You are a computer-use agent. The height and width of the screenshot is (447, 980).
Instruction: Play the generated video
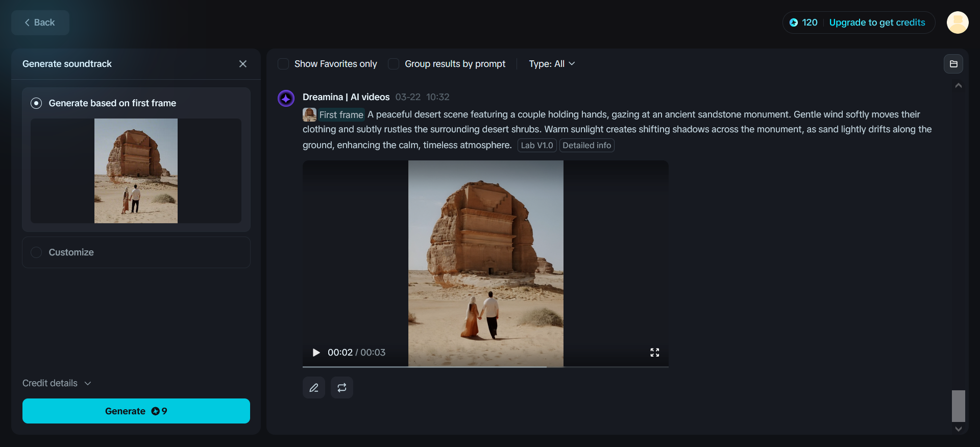point(316,352)
